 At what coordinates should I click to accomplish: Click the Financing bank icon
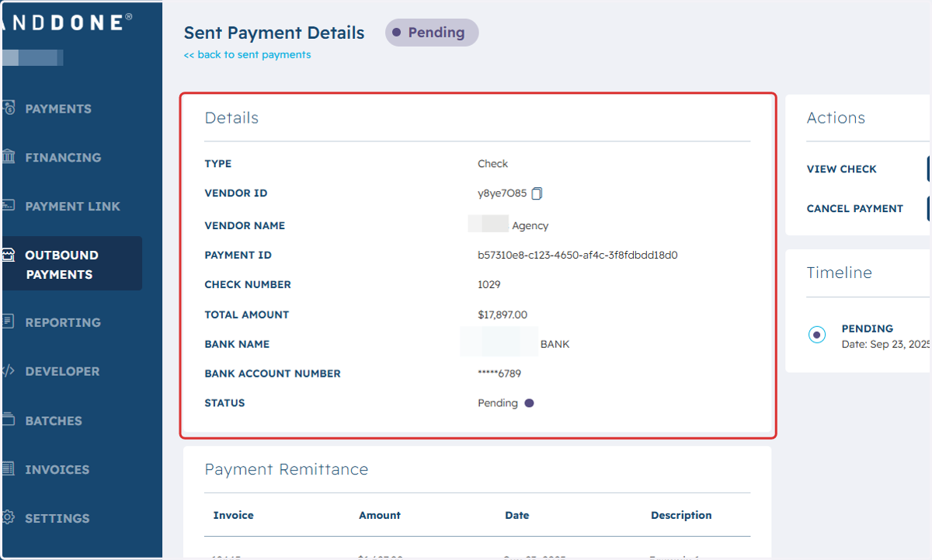pos(9,157)
